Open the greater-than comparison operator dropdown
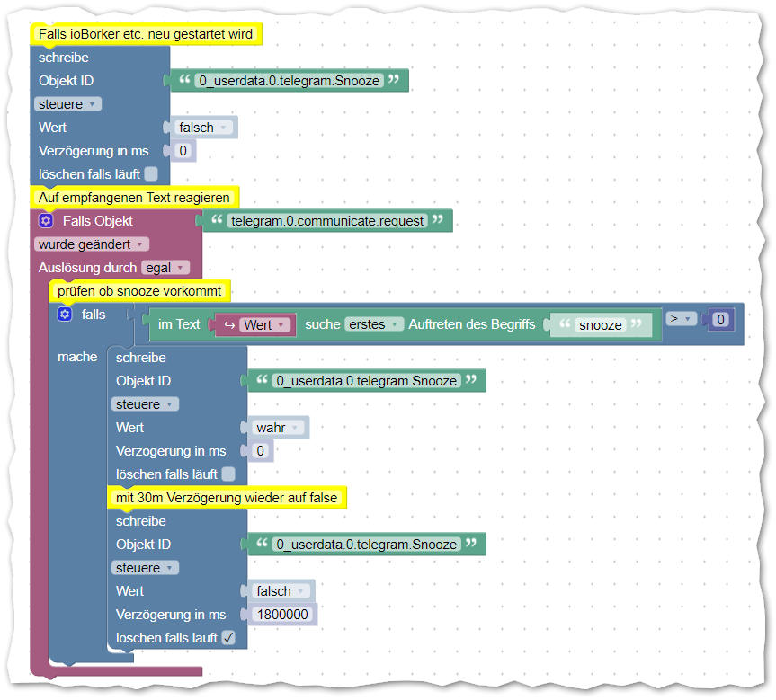Screen dimensions: 776x700 point(681,319)
